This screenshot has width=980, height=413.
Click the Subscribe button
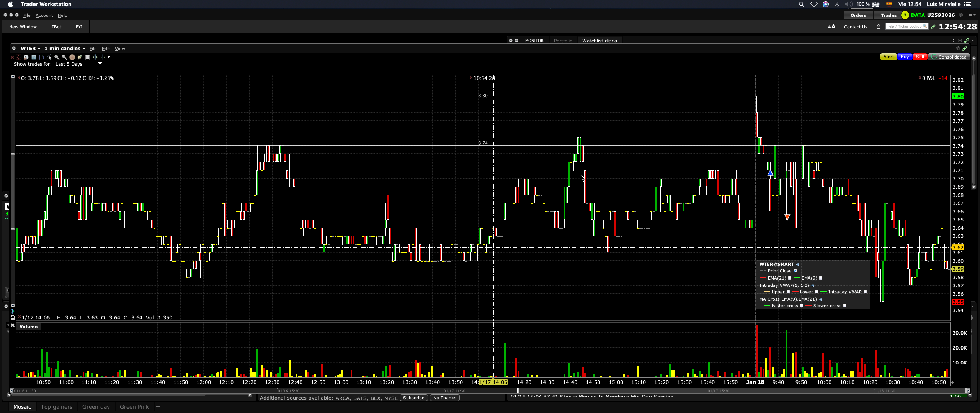click(413, 398)
